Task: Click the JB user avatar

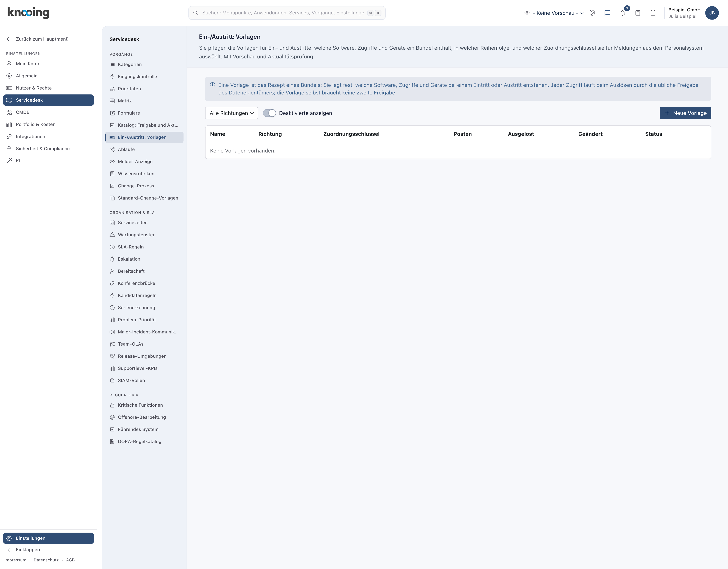Action: 712,13
